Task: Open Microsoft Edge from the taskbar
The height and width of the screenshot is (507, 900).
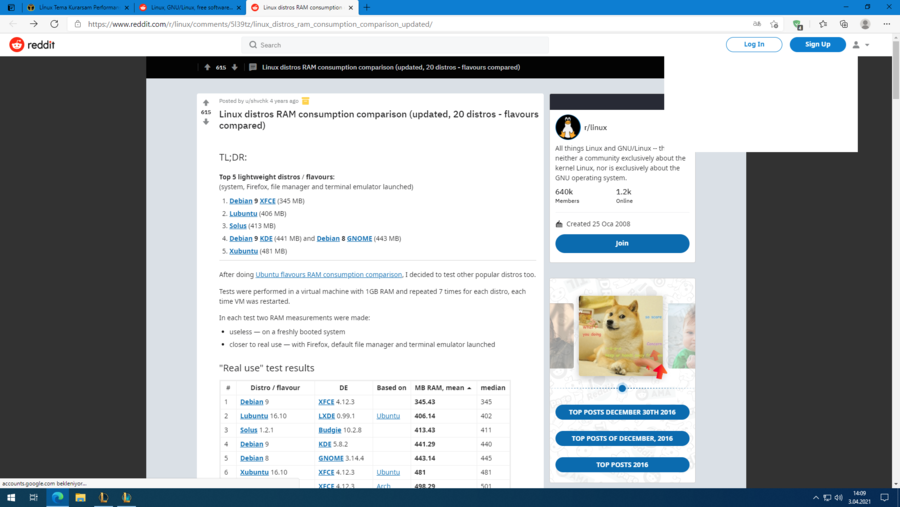Action: 57,497
